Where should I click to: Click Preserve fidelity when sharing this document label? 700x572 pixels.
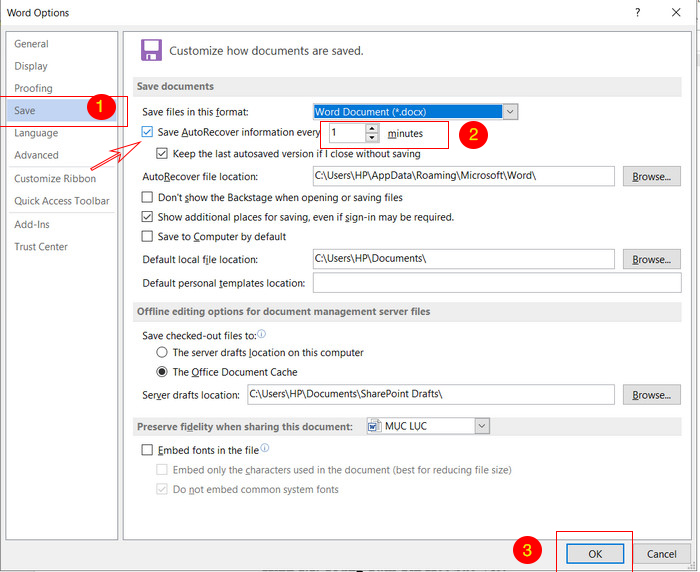point(245,426)
